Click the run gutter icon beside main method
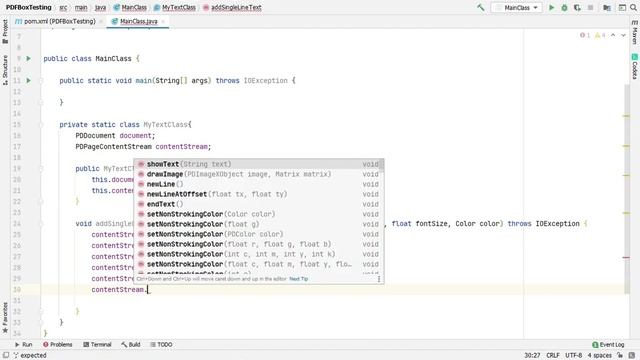The width and height of the screenshot is (640, 360). tap(29, 80)
